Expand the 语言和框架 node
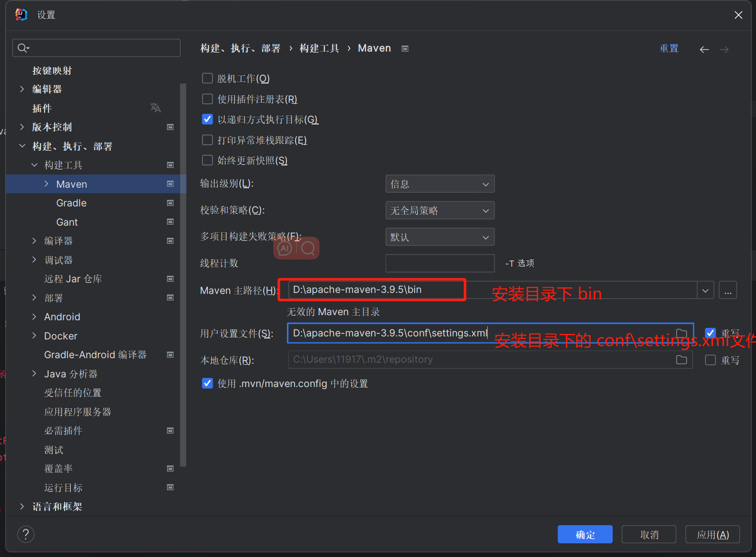Screen dimensions: 756x557 point(22,506)
